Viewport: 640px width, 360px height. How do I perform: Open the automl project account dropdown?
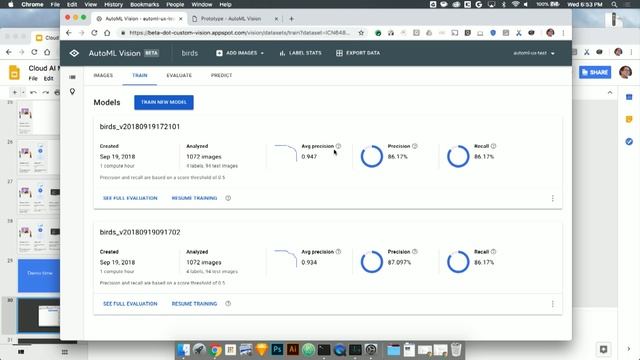(534, 53)
